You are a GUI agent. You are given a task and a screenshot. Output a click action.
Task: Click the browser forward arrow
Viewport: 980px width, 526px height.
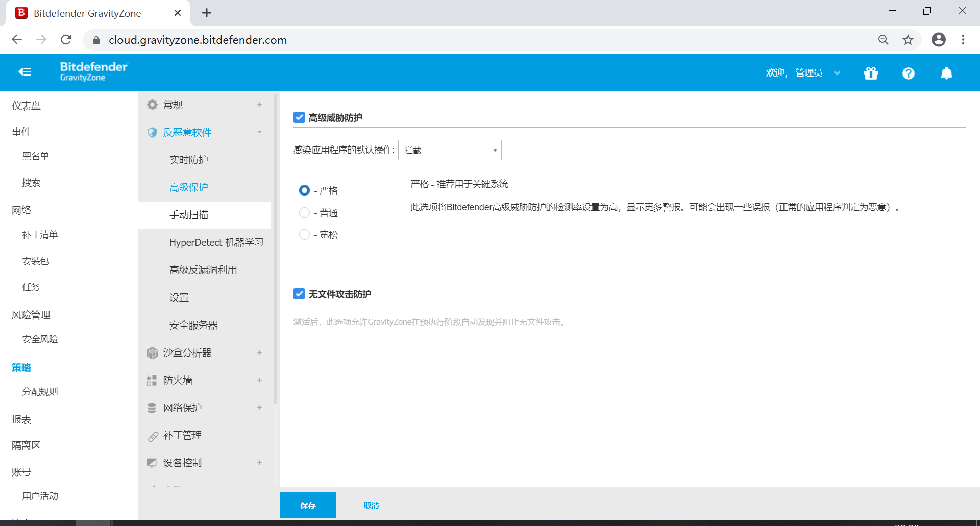(x=41, y=40)
